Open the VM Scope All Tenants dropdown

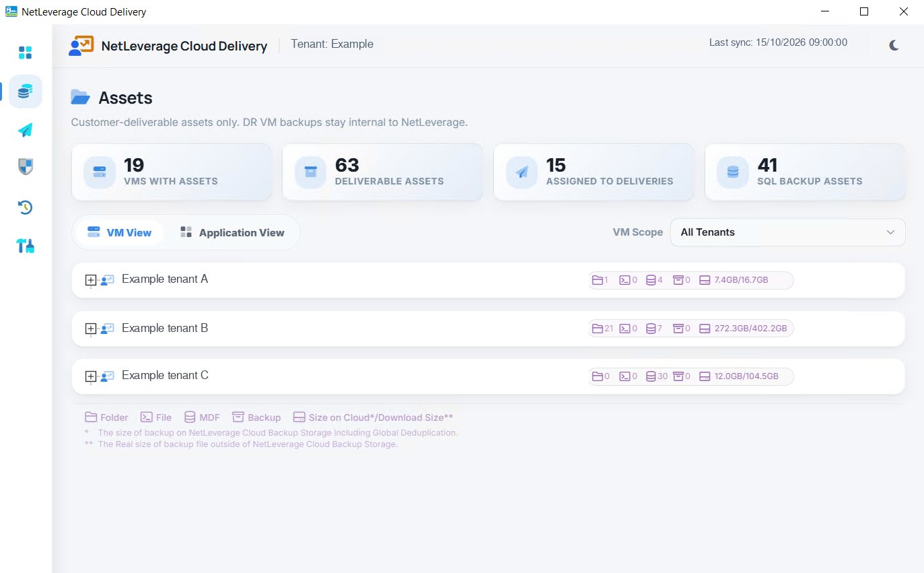point(787,232)
